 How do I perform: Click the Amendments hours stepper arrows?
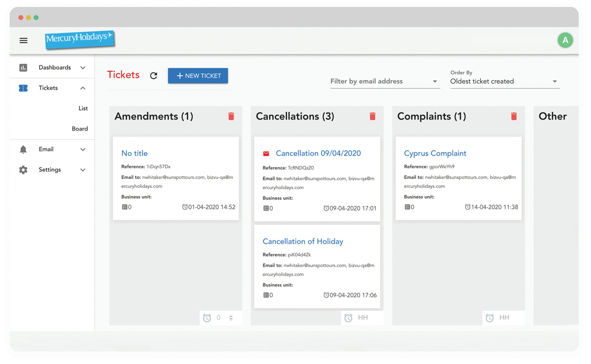click(x=231, y=317)
